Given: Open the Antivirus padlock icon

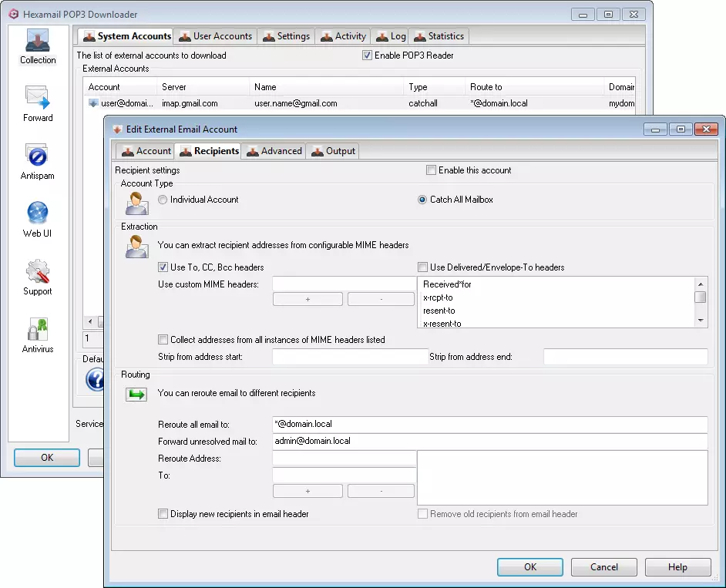Looking at the screenshot, I should 38,330.
